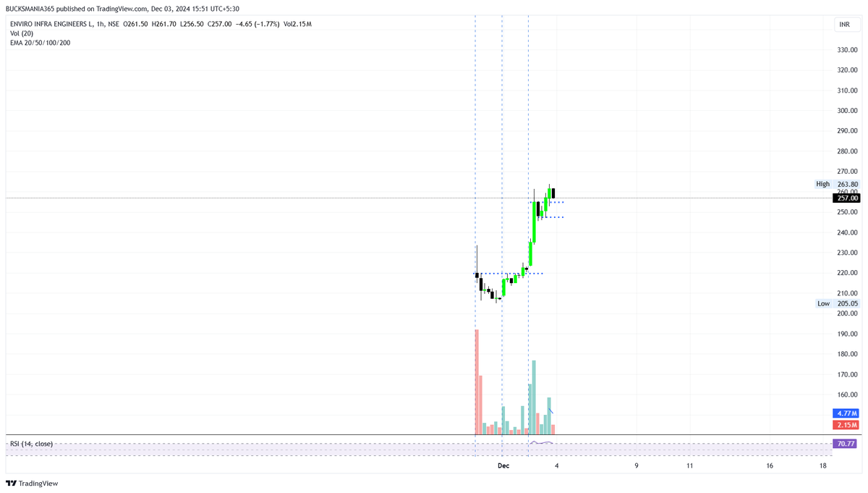Click the 230.00 price axis tick
868x493 pixels.
[847, 253]
